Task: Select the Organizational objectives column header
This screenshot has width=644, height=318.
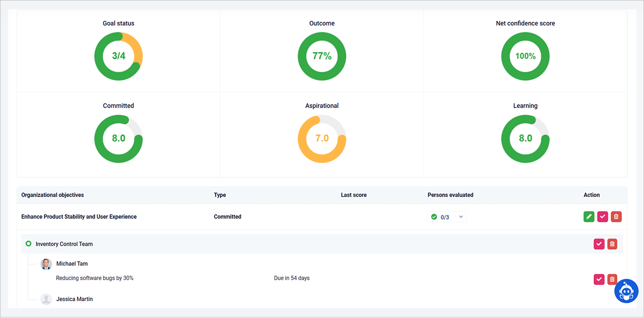Action: [x=52, y=195]
